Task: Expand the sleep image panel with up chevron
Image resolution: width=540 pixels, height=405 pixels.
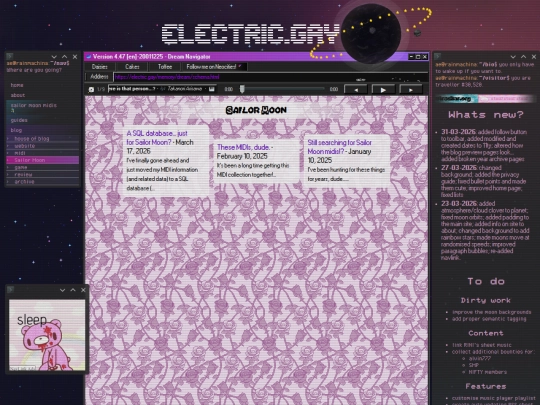Action: point(73,290)
